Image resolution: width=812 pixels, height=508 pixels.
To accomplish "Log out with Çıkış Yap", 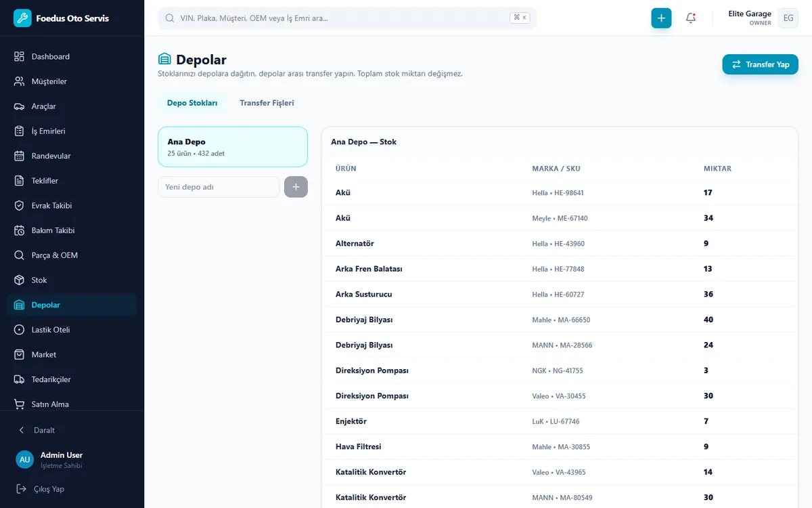I will click(41, 489).
